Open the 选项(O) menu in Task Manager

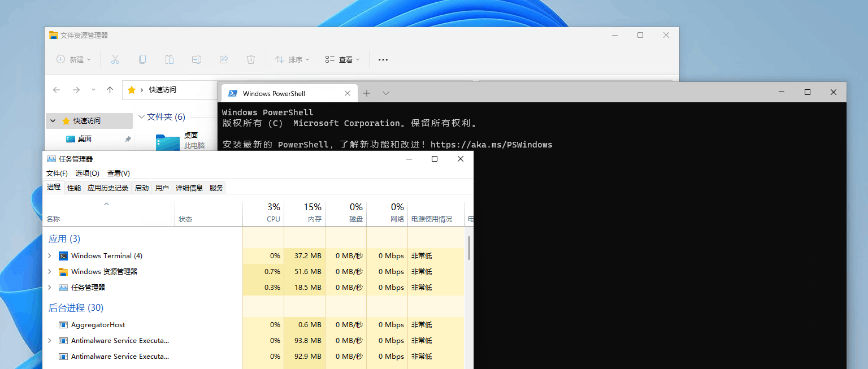(88, 173)
